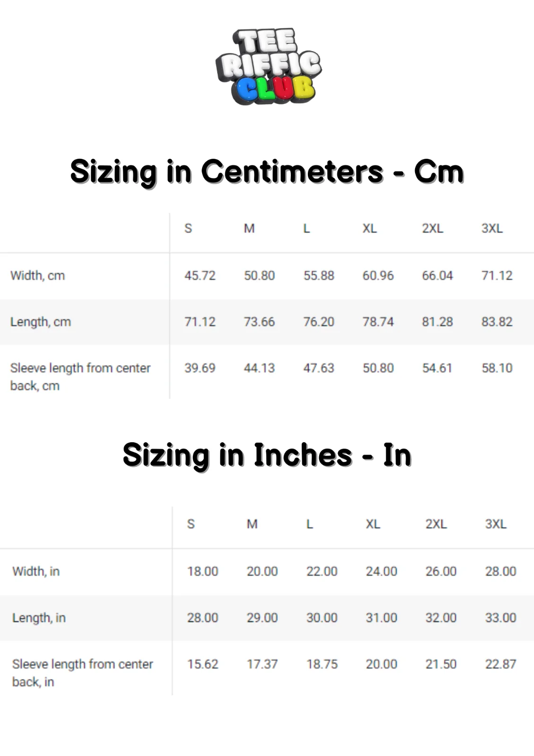Click the S column header in centimeters table

188,229
